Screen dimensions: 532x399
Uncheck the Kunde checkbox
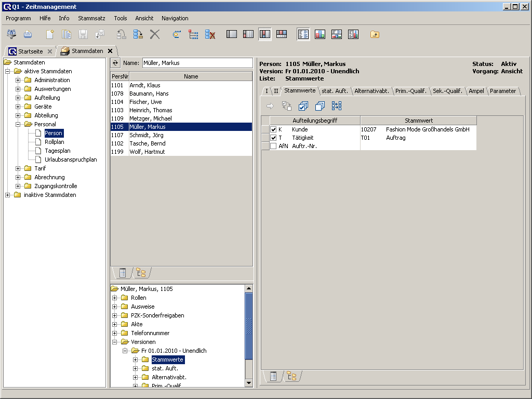click(273, 129)
